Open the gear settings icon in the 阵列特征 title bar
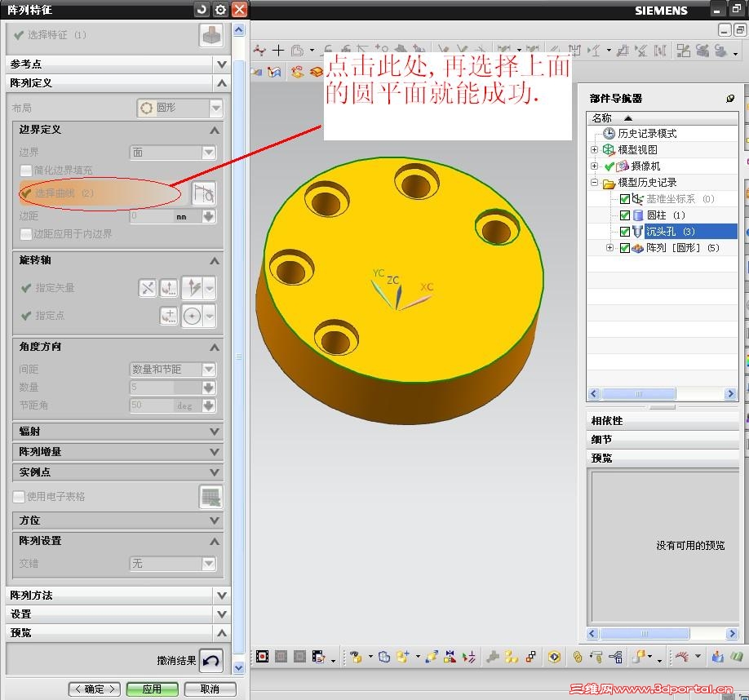Screen dimensions: 749x700 (x=220, y=10)
